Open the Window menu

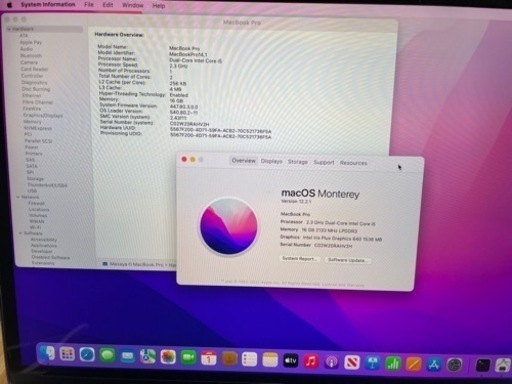click(133, 5)
